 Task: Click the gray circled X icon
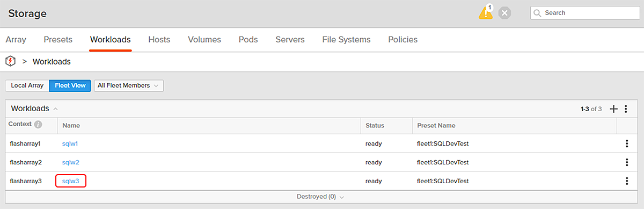[x=504, y=13]
